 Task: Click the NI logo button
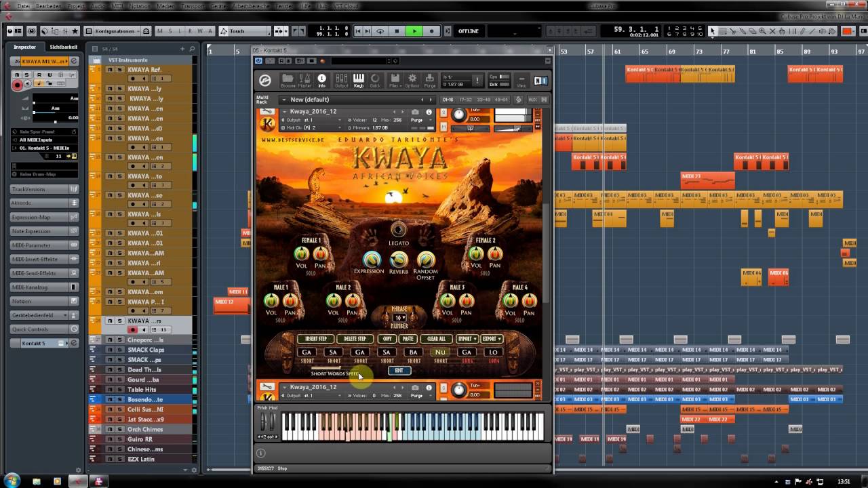(540, 81)
